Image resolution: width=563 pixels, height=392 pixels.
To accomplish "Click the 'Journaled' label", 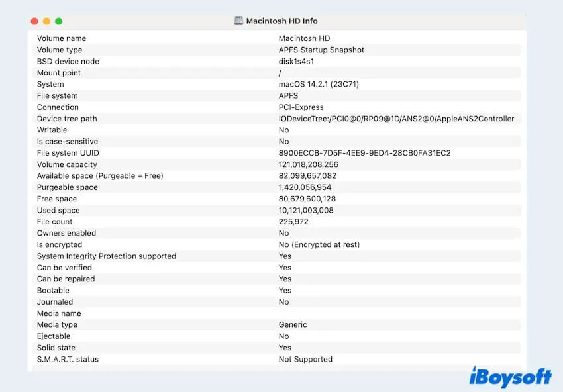I will coord(55,302).
